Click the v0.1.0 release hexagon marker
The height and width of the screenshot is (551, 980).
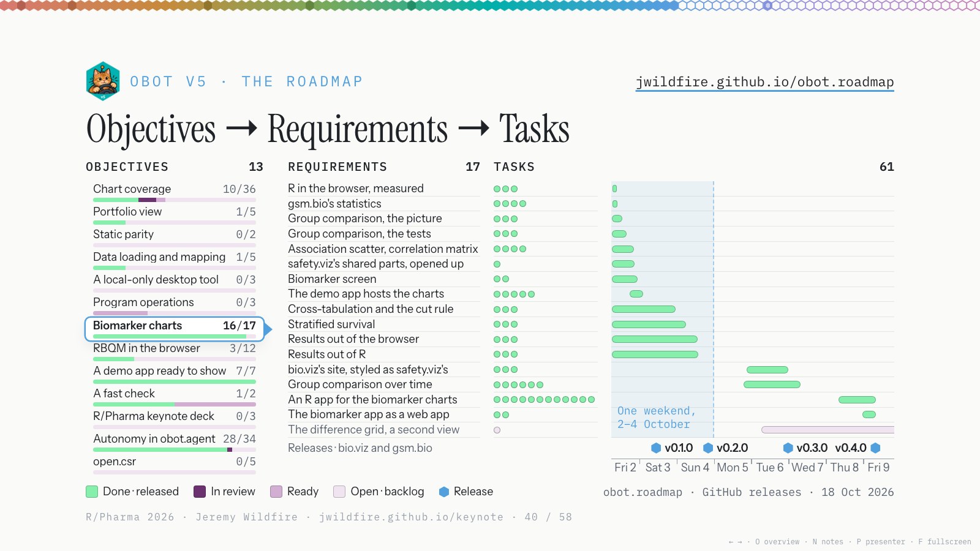pyautogui.click(x=656, y=448)
